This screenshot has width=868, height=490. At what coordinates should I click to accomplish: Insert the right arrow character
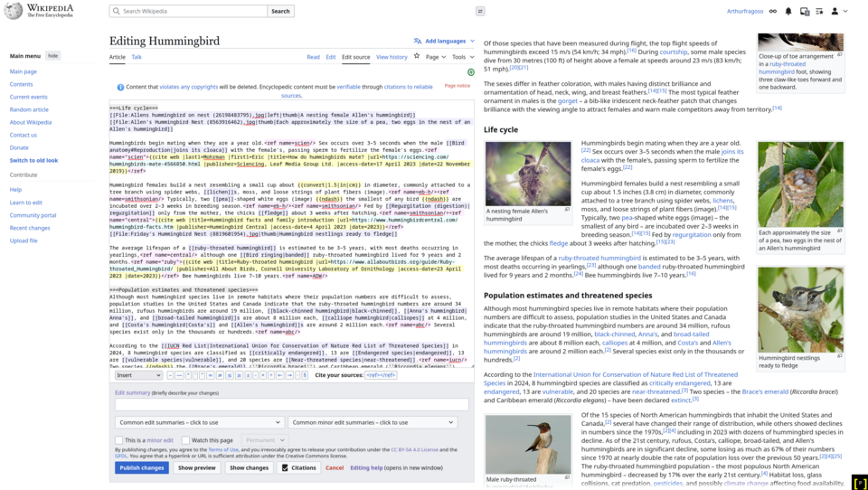(x=289, y=375)
